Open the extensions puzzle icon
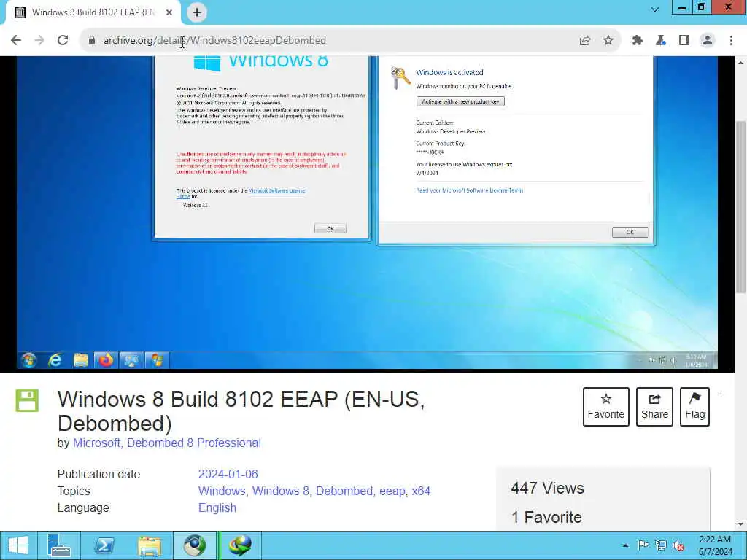747x560 pixels. click(x=638, y=41)
